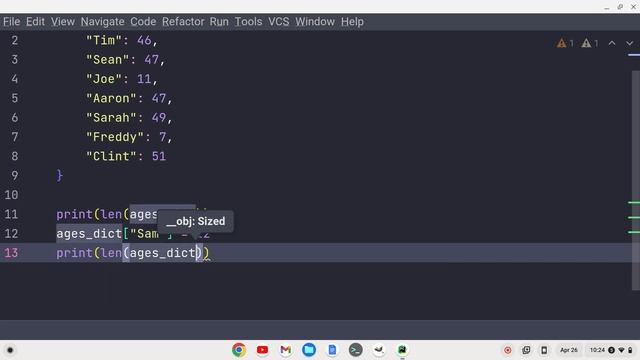640x360 pixels.
Task: Open the ChromeOS launcher button
Action: pos(10,350)
